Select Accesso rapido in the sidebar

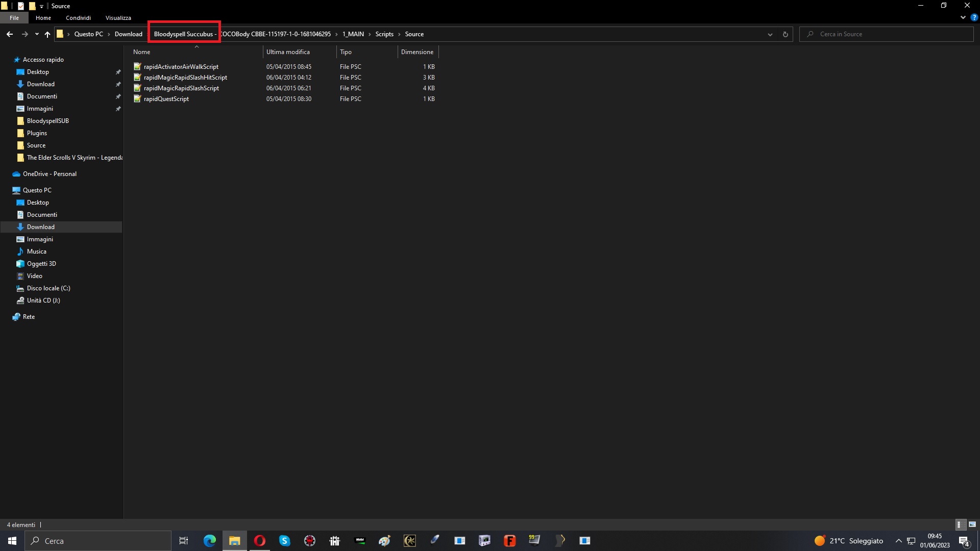pyautogui.click(x=43, y=60)
